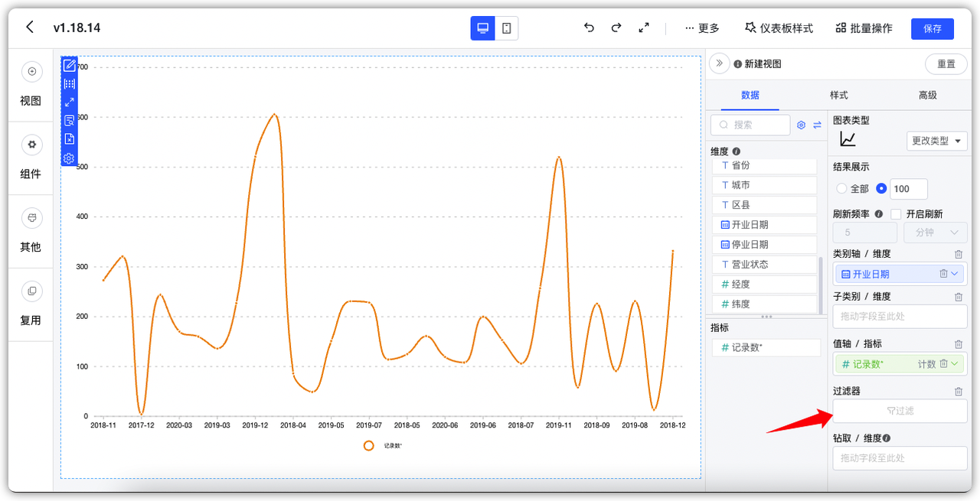Image resolution: width=980 pixels, height=501 pixels.
Task: Click the swap dataset arrows icon
Action: (817, 125)
